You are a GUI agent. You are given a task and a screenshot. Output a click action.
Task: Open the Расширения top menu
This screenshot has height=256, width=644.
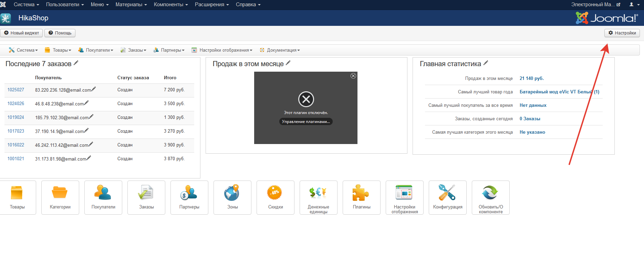212,4
